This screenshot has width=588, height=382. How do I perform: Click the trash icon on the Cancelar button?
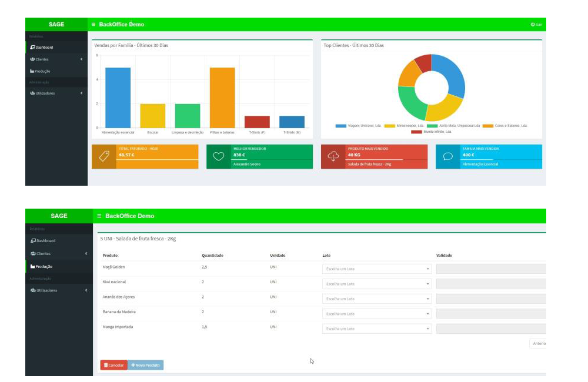coord(106,365)
